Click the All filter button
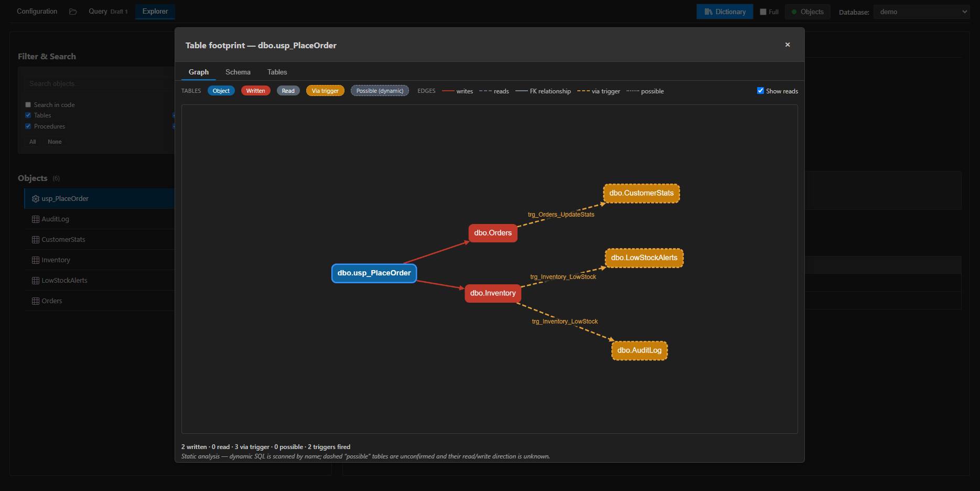The width and height of the screenshot is (980, 491). (33, 142)
